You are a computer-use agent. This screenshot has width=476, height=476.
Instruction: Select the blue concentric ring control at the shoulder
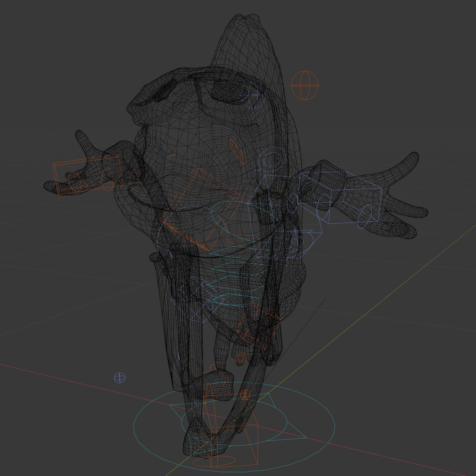[x=272, y=159]
